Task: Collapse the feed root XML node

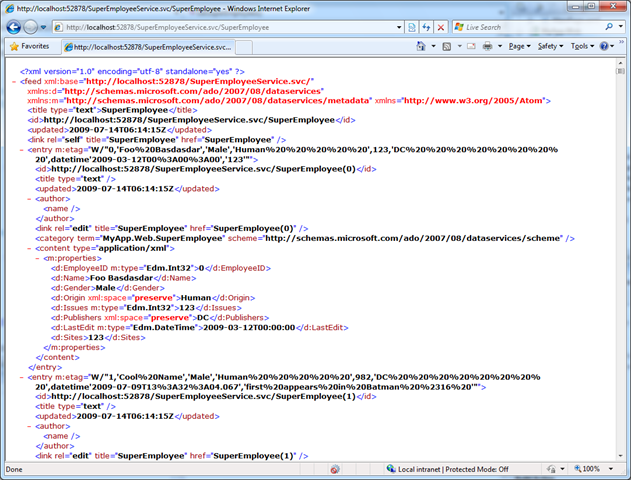Action: (11, 82)
